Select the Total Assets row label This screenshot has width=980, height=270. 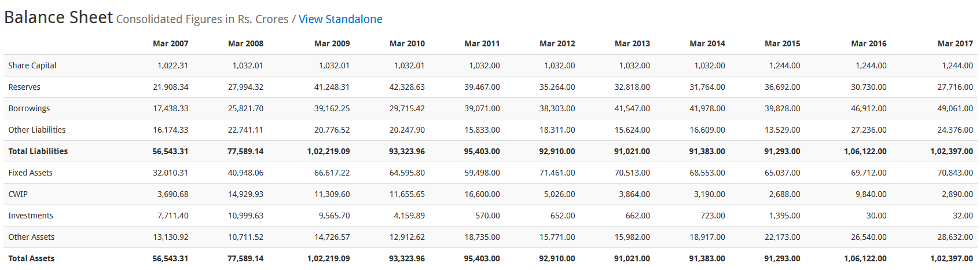tap(31, 258)
